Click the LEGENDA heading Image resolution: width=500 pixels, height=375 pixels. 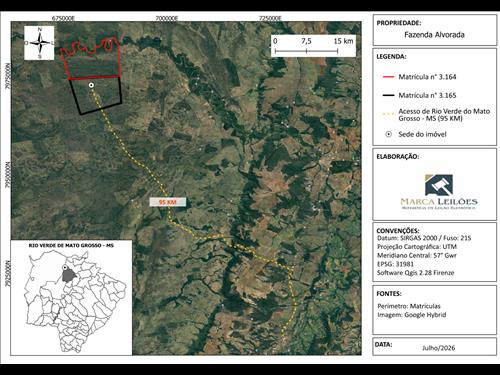pos(391,57)
